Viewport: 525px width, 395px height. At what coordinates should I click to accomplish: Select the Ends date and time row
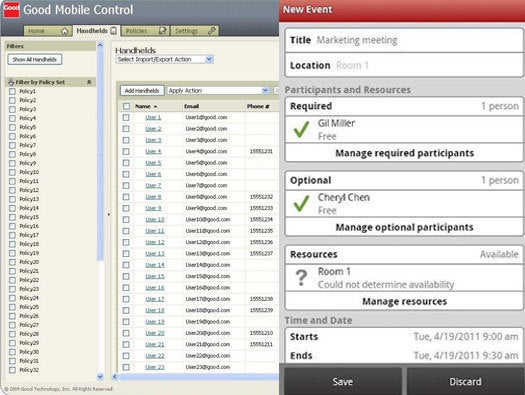404,355
